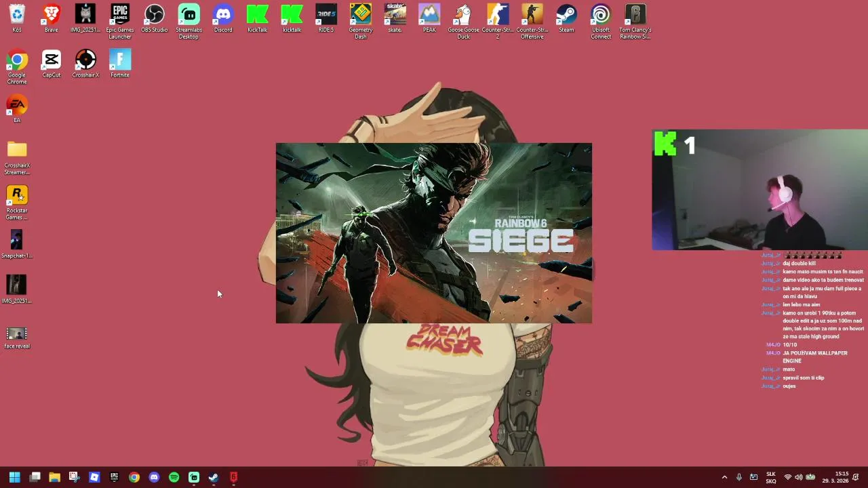Select the Goose Goose Duck desktop icon

click(x=464, y=21)
